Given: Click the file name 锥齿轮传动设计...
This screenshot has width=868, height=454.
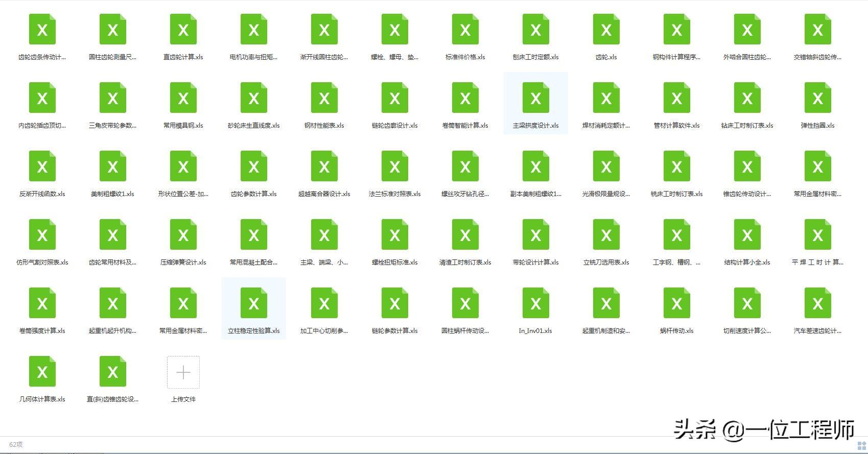Looking at the screenshot, I should [747, 194].
